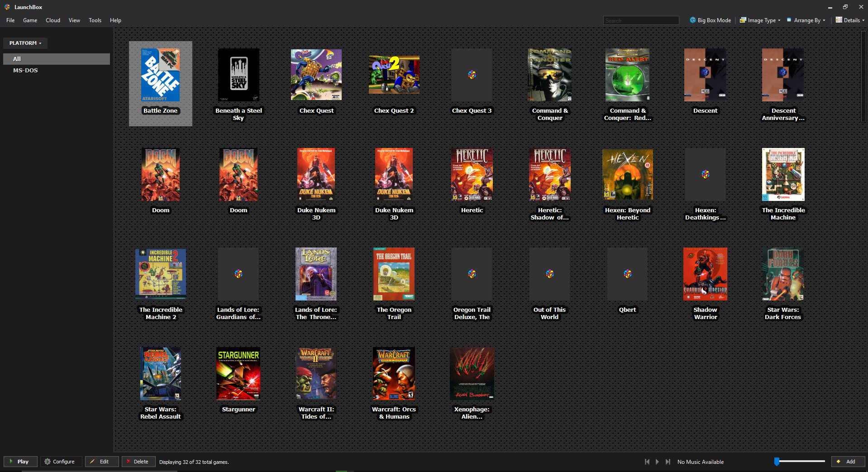
Task: Open the PLATFORM dropdown in sidebar
Action: [25, 43]
